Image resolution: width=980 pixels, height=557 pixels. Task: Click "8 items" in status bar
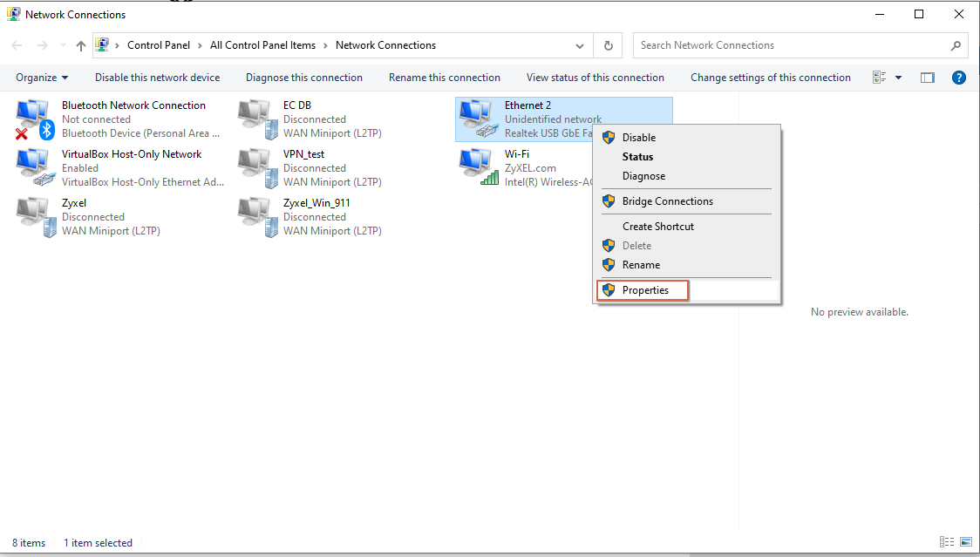[x=29, y=543]
